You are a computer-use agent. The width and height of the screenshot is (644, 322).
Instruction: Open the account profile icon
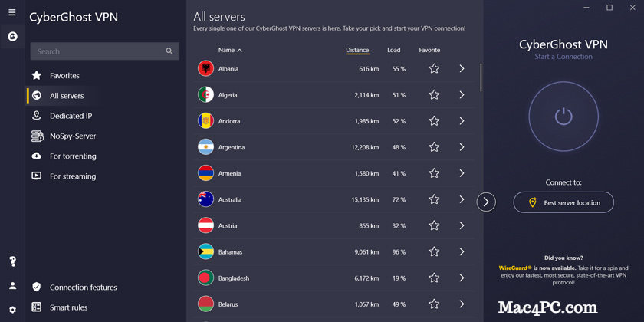(12, 286)
